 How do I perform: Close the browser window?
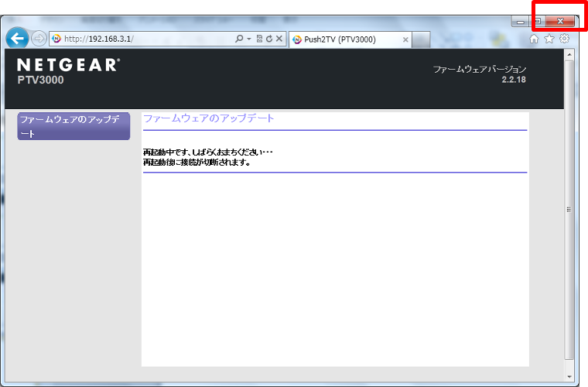560,22
